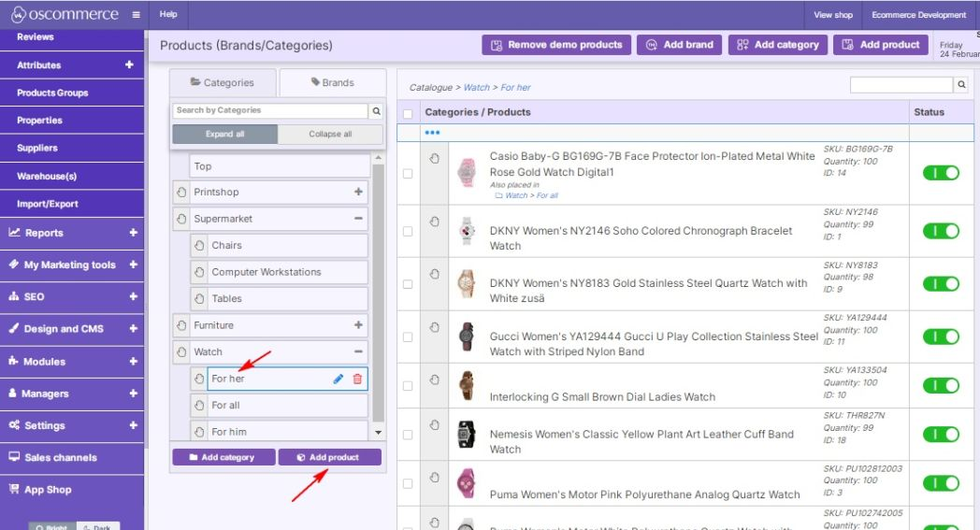Expand the Printshop category with plus

point(358,192)
